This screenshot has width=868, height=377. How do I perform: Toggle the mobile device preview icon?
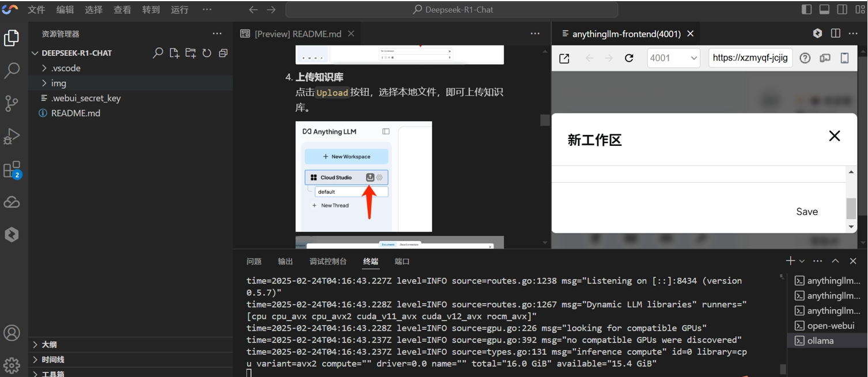845,58
